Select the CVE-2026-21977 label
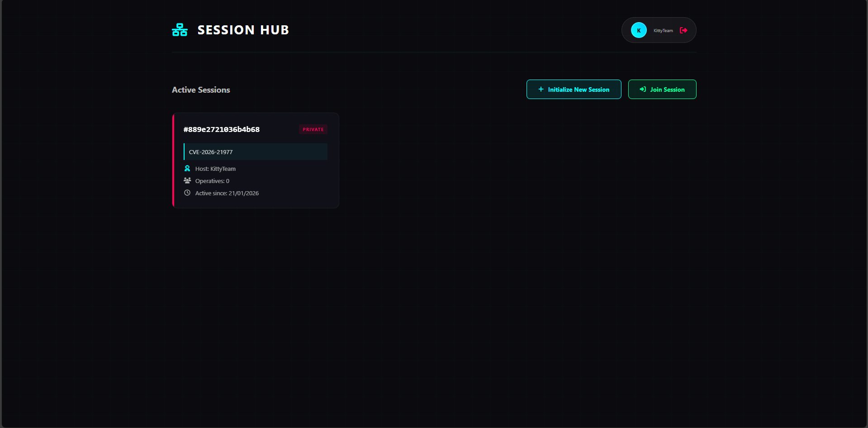Screen dimensions: 868x428 pos(211,152)
